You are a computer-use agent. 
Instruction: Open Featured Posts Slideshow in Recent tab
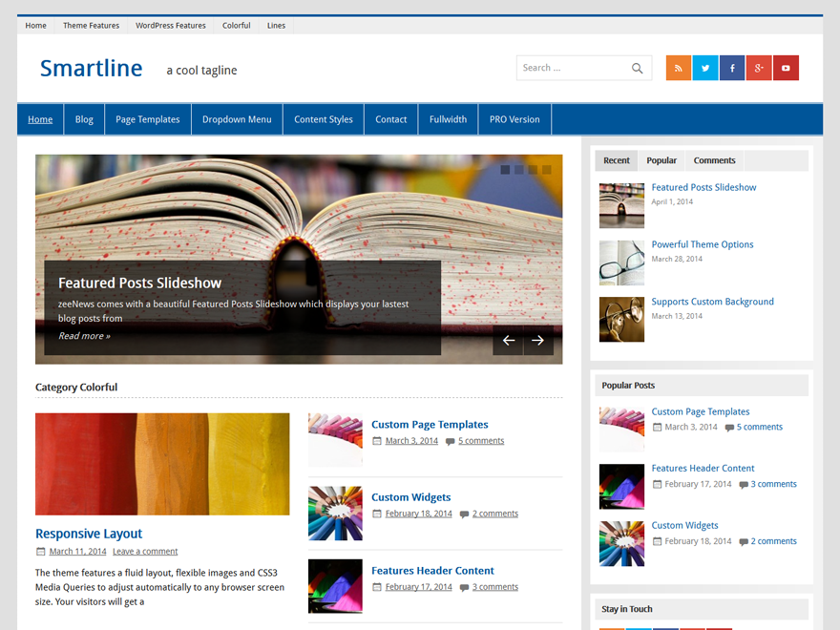point(703,187)
